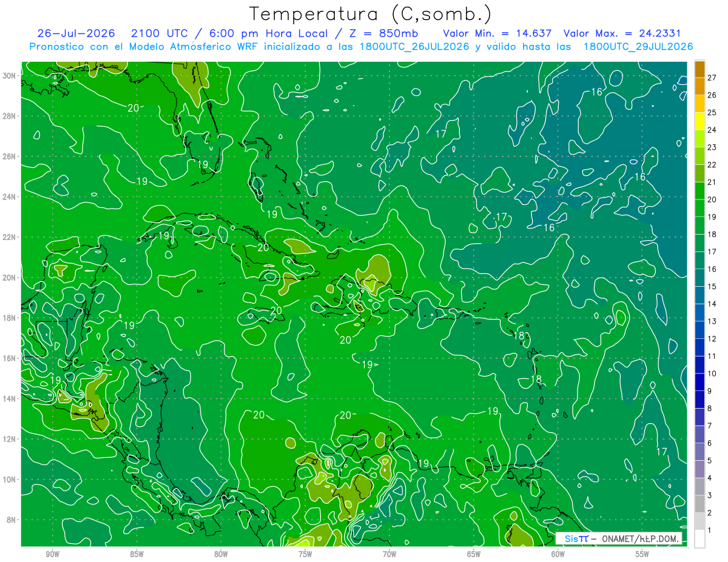The height and width of the screenshot is (562, 728).
Task: Click the '65W' longitude axis label
Action: coord(474,554)
